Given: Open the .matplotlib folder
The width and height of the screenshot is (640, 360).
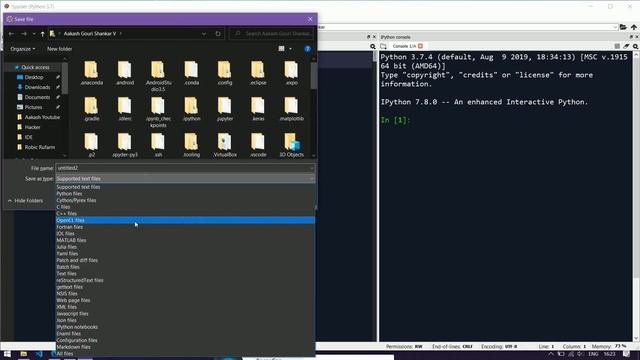Looking at the screenshot, I should click(x=291, y=109).
